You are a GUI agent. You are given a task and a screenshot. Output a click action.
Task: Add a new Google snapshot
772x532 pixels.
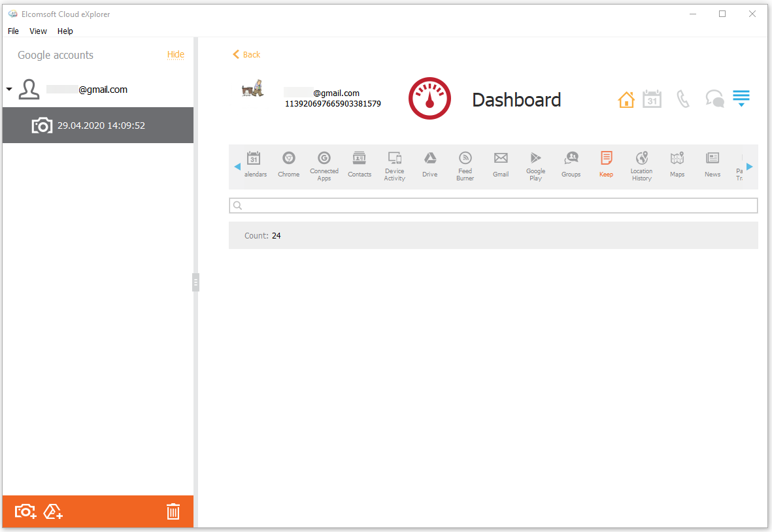[25, 511]
